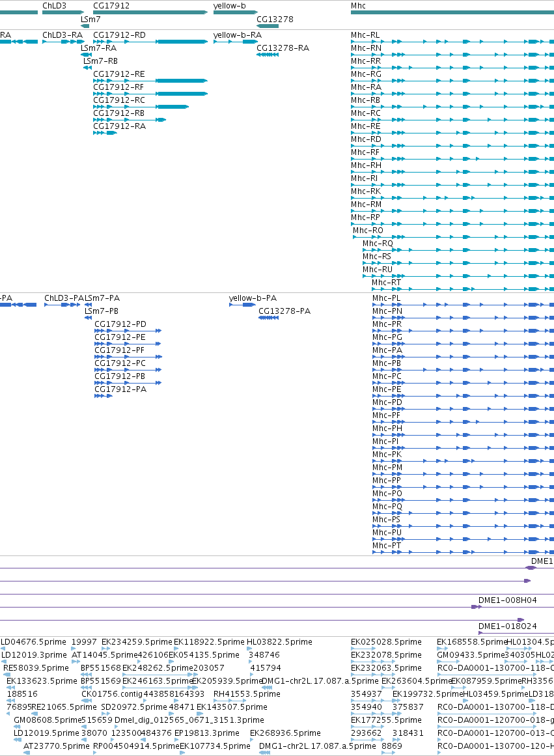This screenshot has width=554, height=756.
Task: Click transcript CG17912-RB
Action: 118,113
